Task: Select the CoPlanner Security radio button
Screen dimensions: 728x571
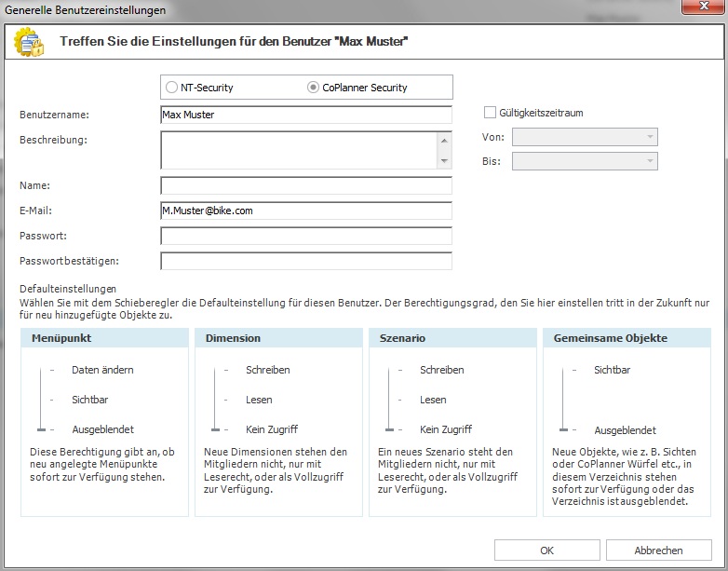Action: pos(313,87)
